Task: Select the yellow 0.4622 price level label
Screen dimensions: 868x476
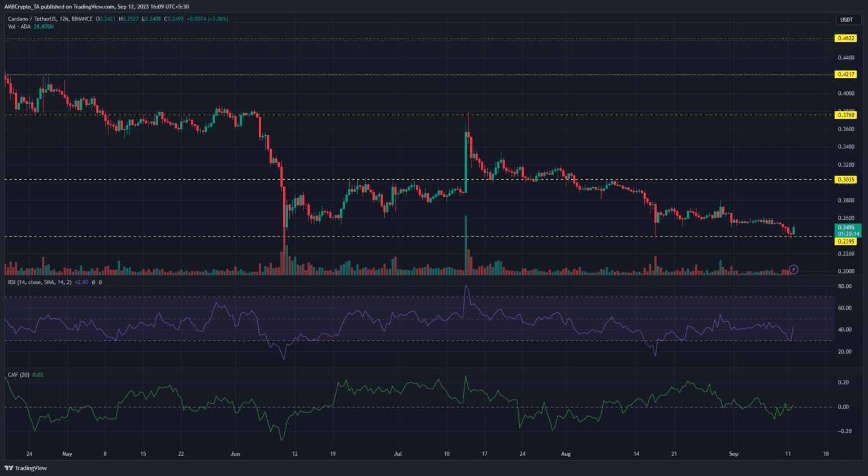Action: (x=845, y=38)
